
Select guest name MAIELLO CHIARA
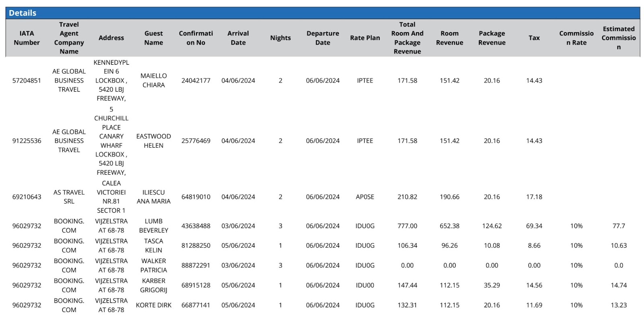[x=153, y=80]
